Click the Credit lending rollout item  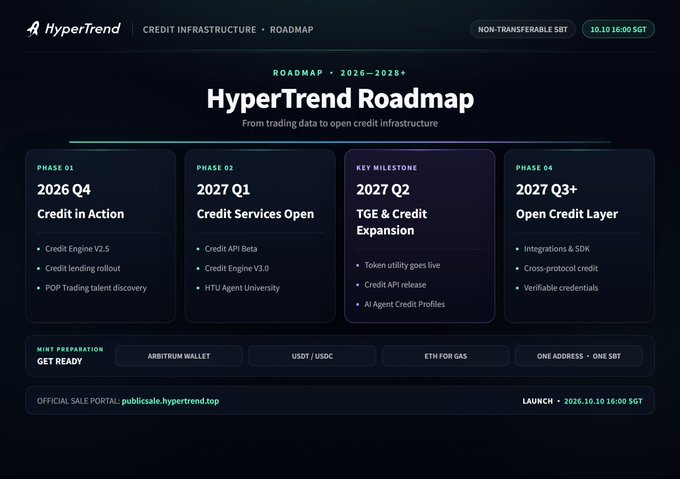point(83,268)
